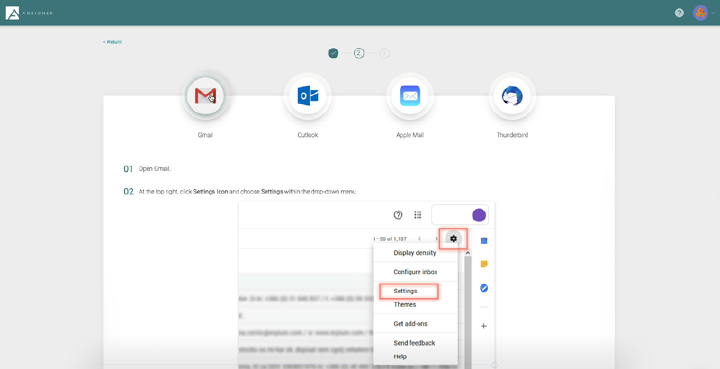This screenshot has width=720, height=369.
Task: Click the Adsigner logo in header
Action: pos(29,13)
